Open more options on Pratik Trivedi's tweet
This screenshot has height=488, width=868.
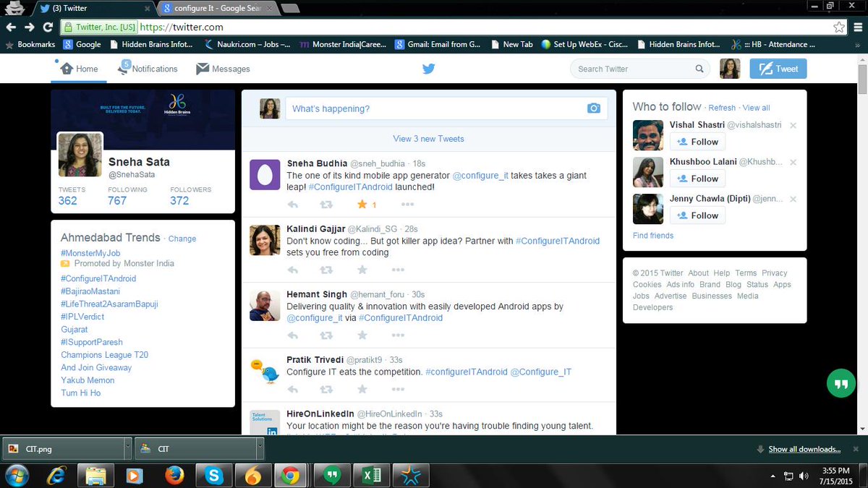[x=398, y=389]
